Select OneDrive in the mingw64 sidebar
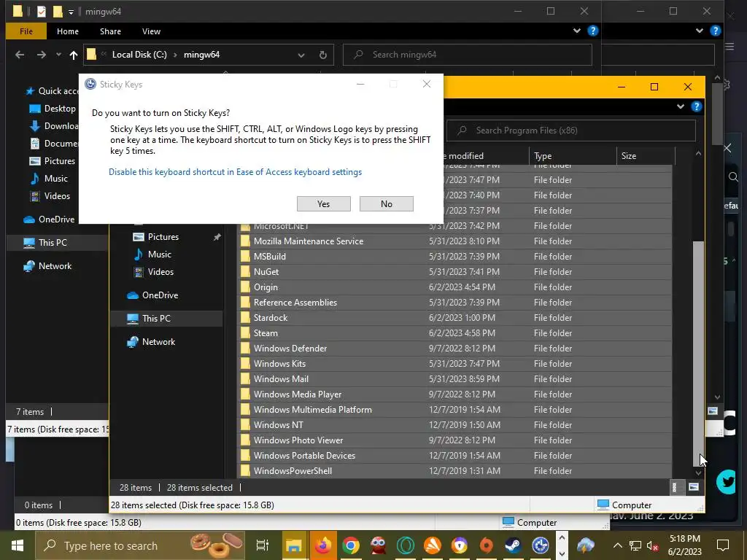The image size is (747, 560). click(49, 219)
